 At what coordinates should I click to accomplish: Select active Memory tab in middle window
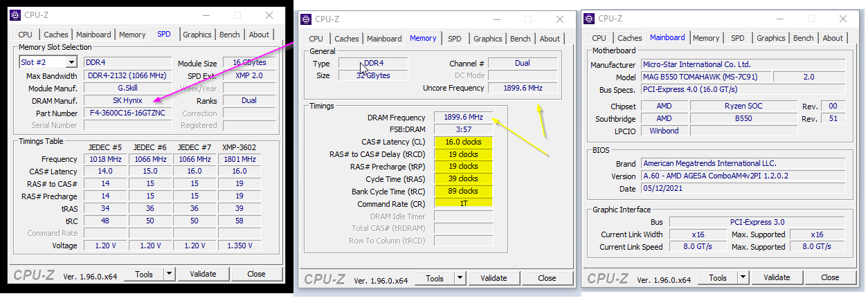coord(423,38)
